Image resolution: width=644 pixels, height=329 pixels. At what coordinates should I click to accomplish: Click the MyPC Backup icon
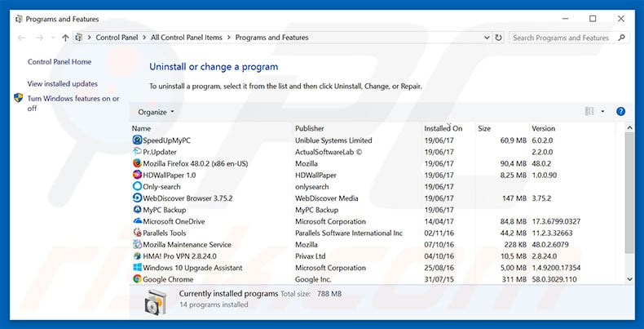(137, 210)
